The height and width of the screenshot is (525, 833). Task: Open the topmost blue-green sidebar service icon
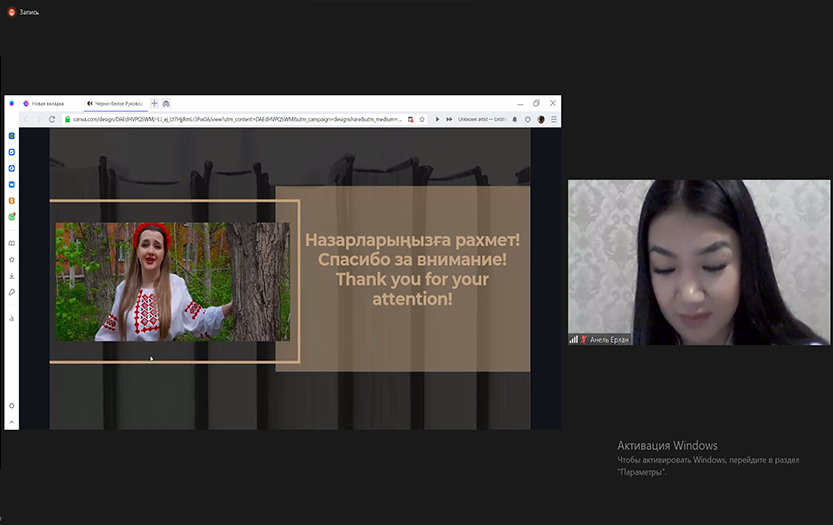tap(12, 136)
